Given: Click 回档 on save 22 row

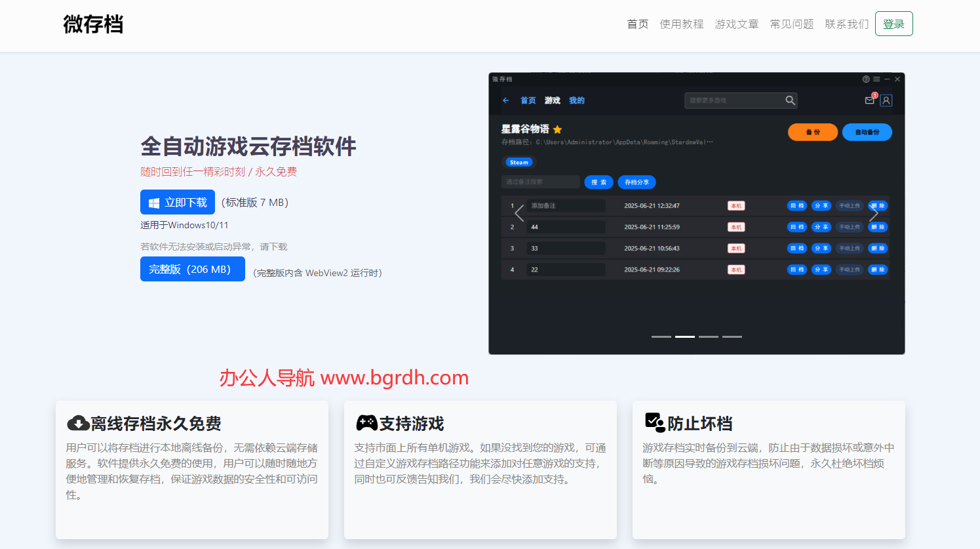Looking at the screenshot, I should tap(797, 270).
